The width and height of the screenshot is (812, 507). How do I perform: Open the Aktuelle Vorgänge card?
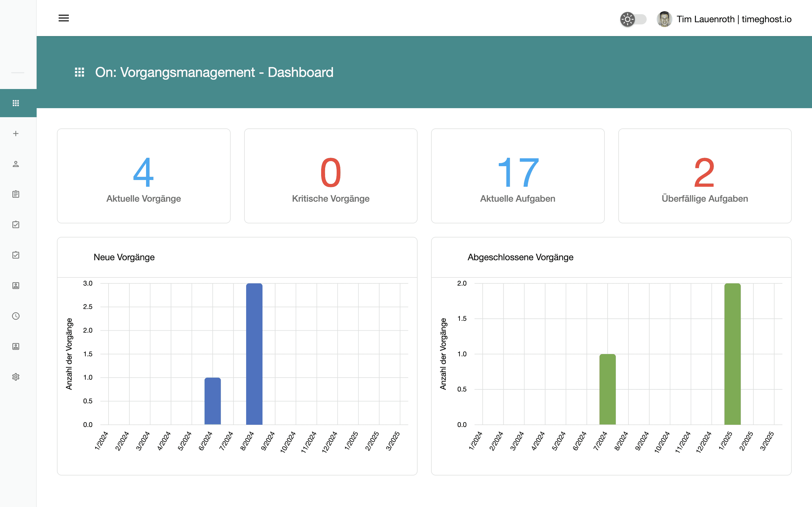(144, 176)
